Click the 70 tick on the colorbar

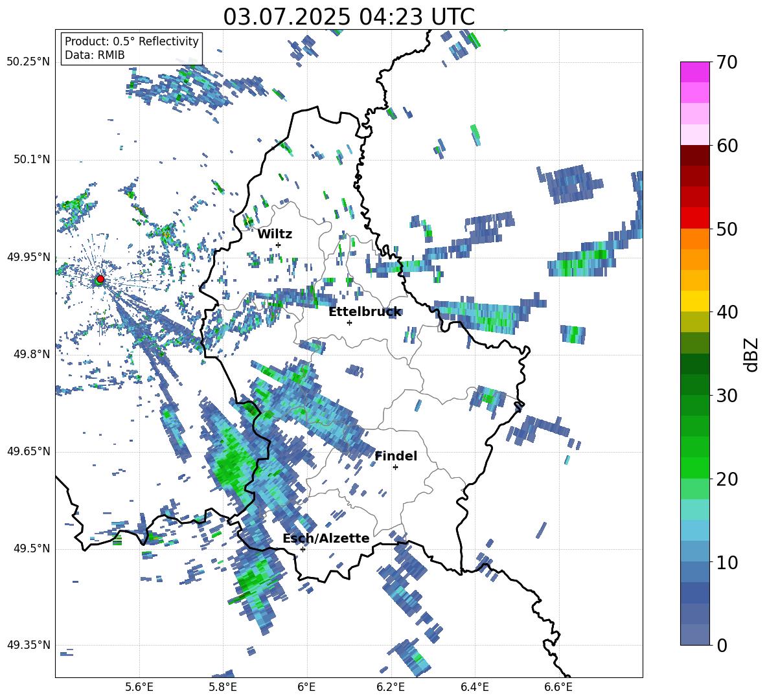click(727, 62)
